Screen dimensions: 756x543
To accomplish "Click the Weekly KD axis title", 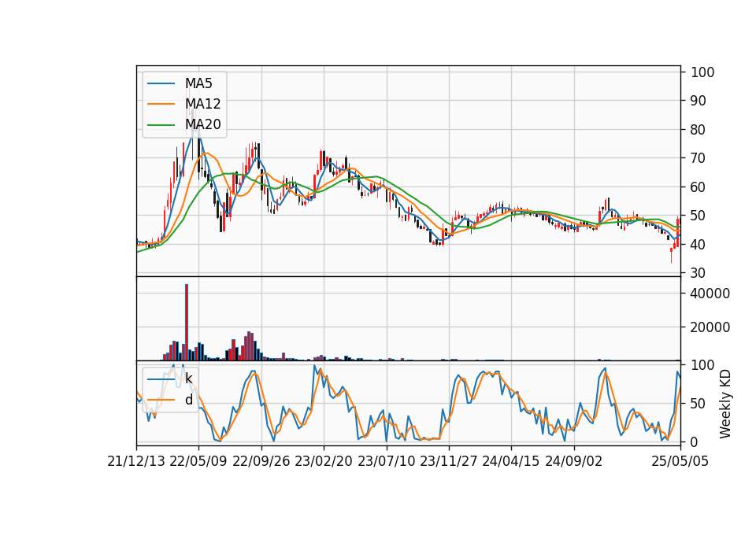I will point(725,404).
